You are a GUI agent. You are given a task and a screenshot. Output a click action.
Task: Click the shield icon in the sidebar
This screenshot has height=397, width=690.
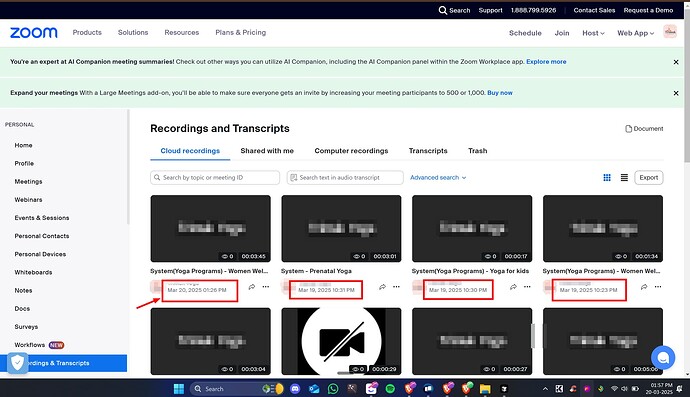pyautogui.click(x=17, y=363)
